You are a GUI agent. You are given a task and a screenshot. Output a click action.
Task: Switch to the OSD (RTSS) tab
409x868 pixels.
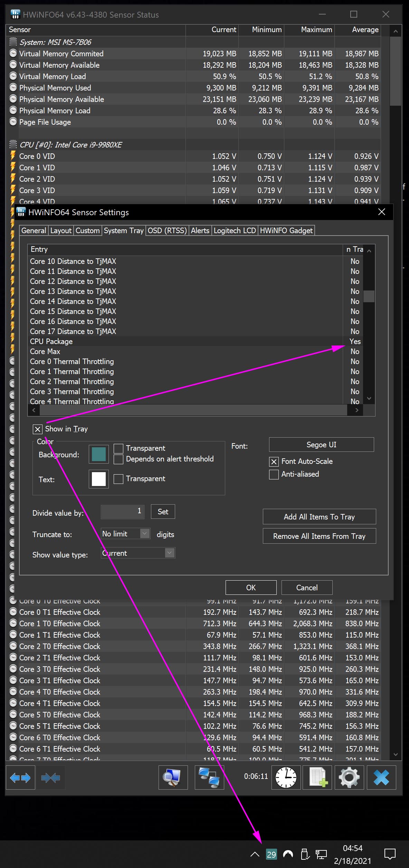(167, 230)
